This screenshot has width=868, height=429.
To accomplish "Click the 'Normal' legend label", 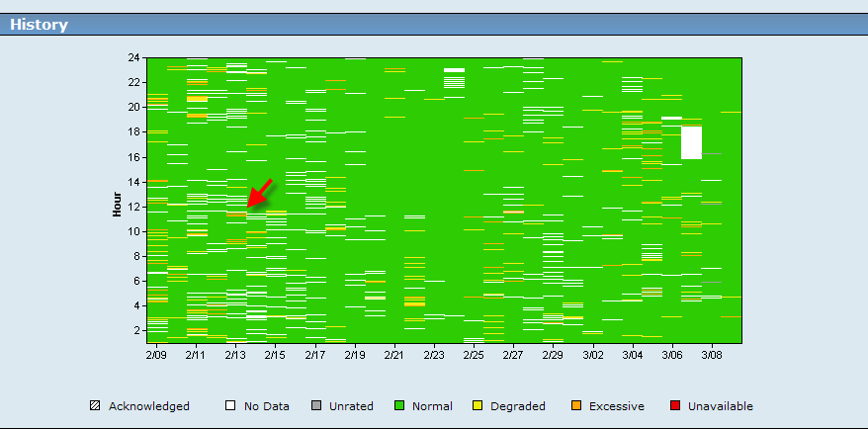I will tap(432, 406).
